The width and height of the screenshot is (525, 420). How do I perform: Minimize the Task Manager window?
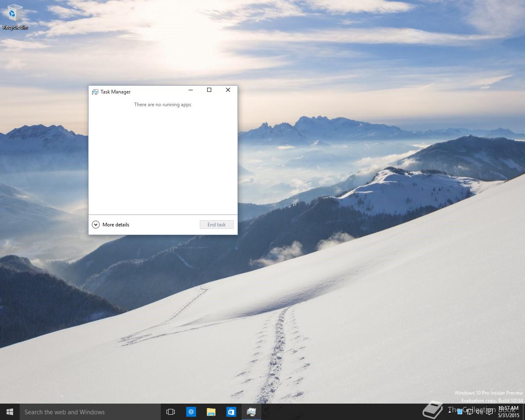(191, 90)
